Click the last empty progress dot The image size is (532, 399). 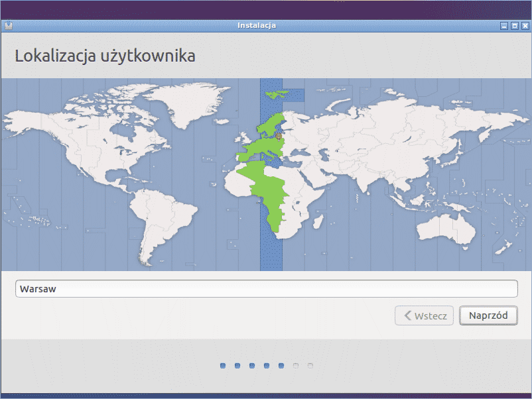[x=310, y=365]
